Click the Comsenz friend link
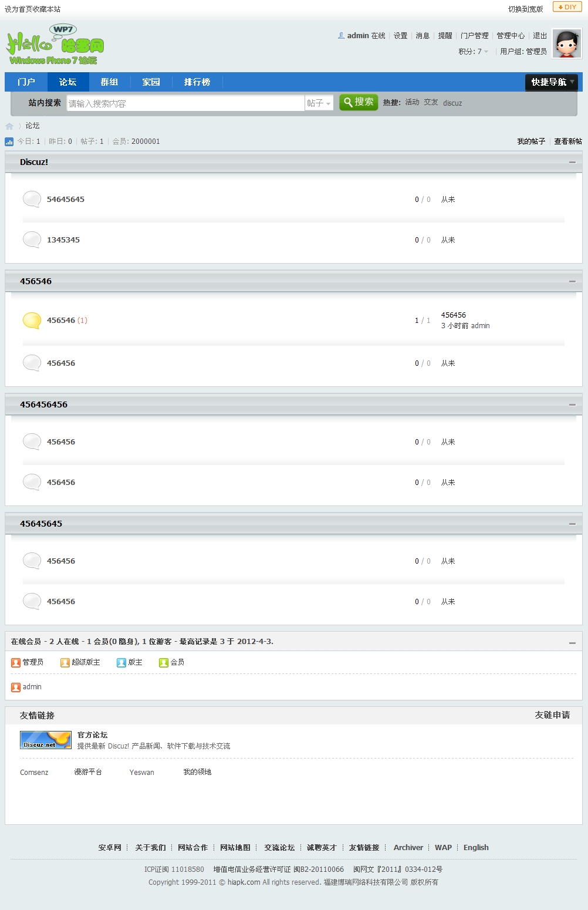 tap(34, 773)
